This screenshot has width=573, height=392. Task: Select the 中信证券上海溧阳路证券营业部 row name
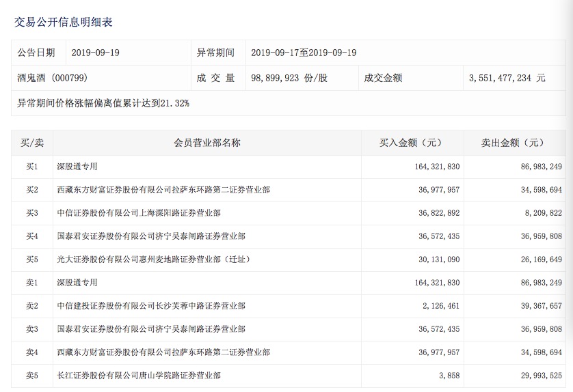(x=139, y=213)
